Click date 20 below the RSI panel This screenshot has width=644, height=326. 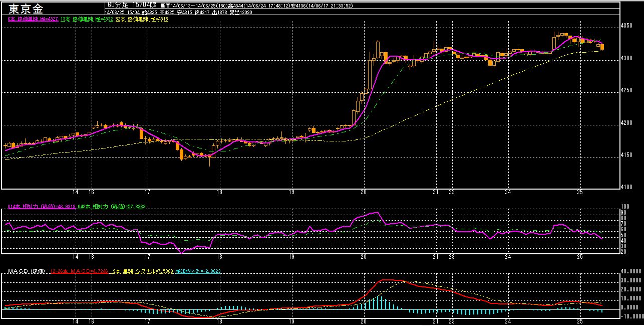click(364, 256)
